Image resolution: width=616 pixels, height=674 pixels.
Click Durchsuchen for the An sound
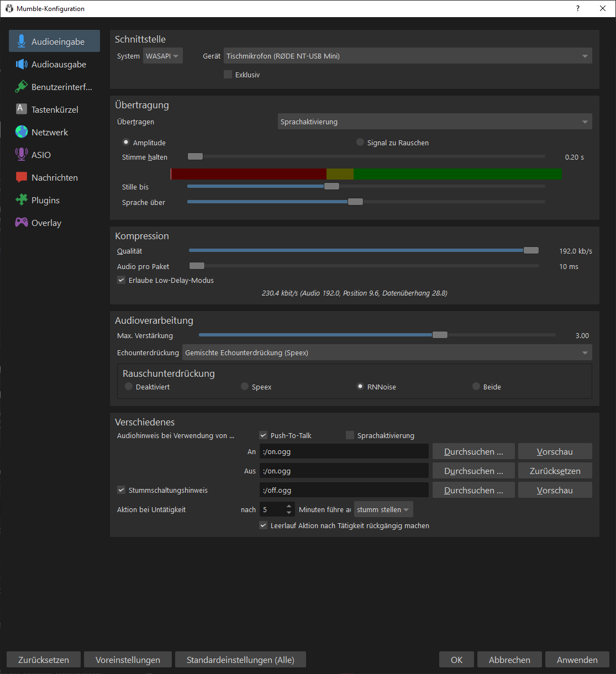coord(473,451)
